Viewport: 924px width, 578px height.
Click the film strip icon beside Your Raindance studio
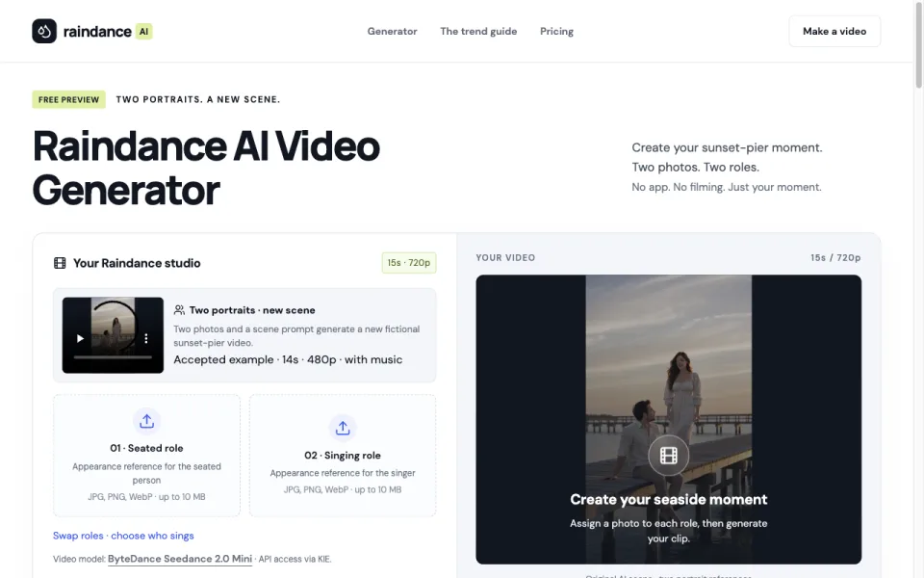60,263
